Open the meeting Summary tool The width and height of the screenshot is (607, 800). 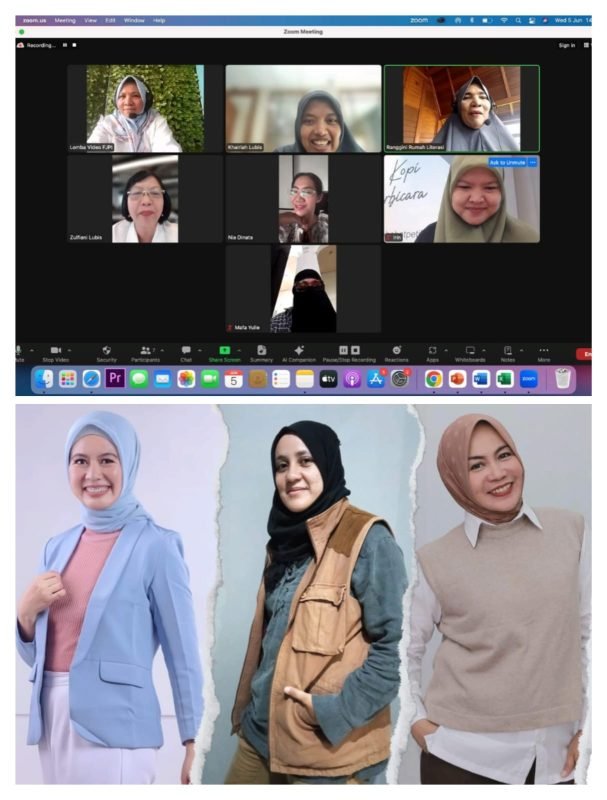point(261,351)
